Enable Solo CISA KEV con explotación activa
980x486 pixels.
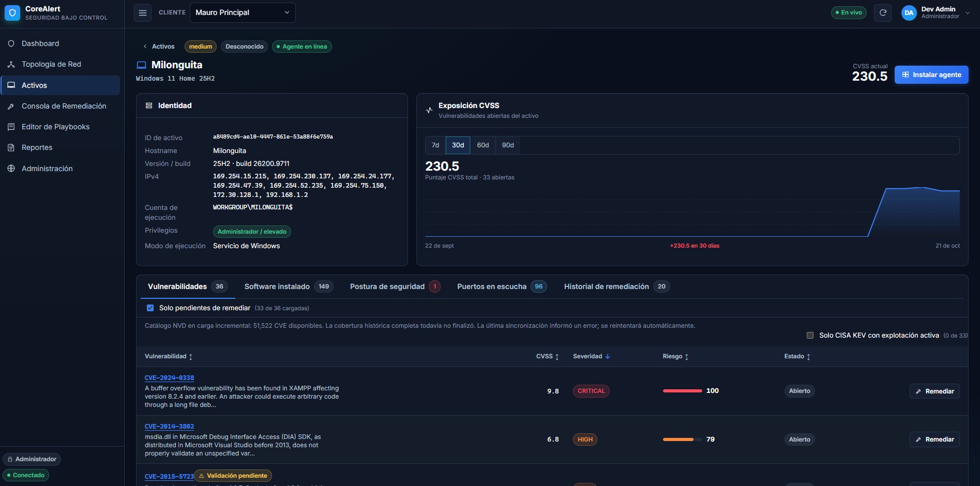(810, 335)
